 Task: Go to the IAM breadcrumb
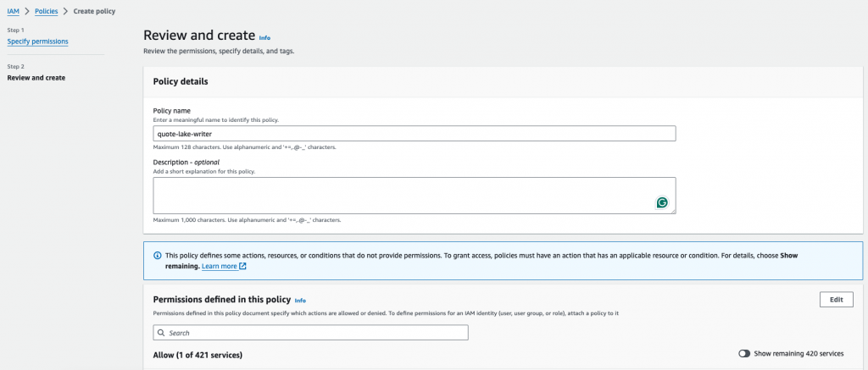pos(13,11)
